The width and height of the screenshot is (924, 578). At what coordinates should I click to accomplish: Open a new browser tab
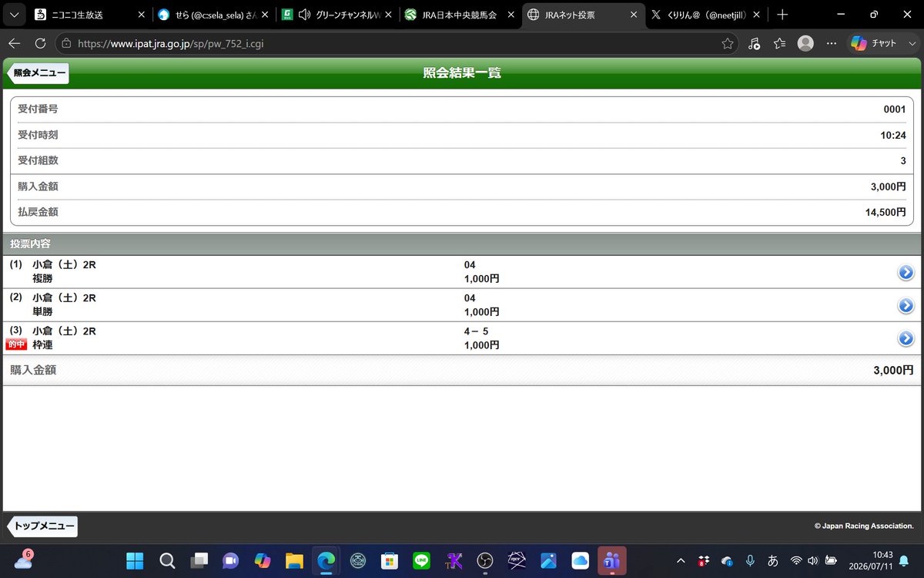782,15
